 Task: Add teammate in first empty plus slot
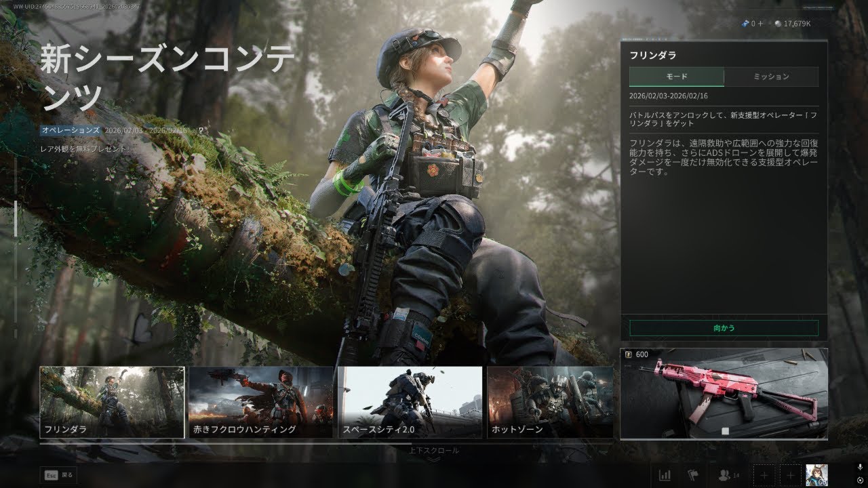[764, 475]
